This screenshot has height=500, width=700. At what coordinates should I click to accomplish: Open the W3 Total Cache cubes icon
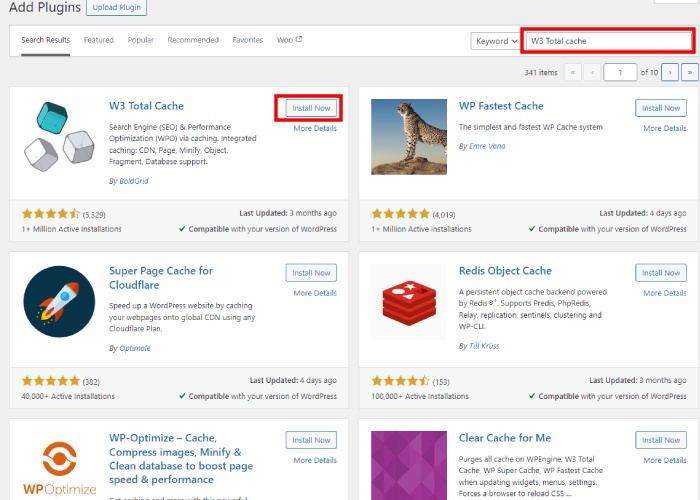[x=59, y=137]
